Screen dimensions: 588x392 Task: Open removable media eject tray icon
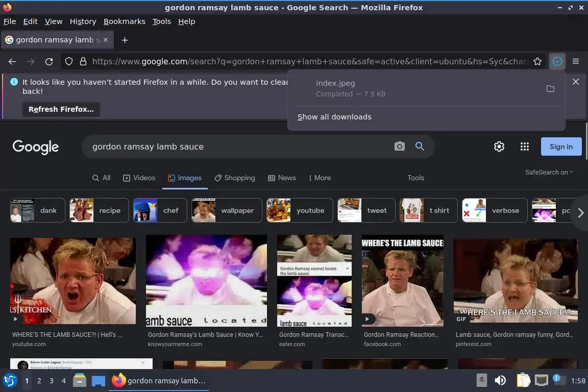(481, 380)
